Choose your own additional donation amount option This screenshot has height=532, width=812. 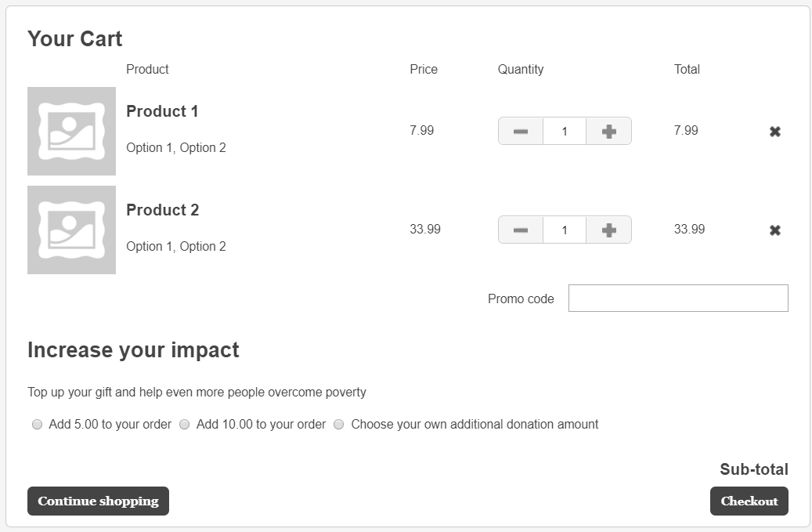[x=339, y=425]
